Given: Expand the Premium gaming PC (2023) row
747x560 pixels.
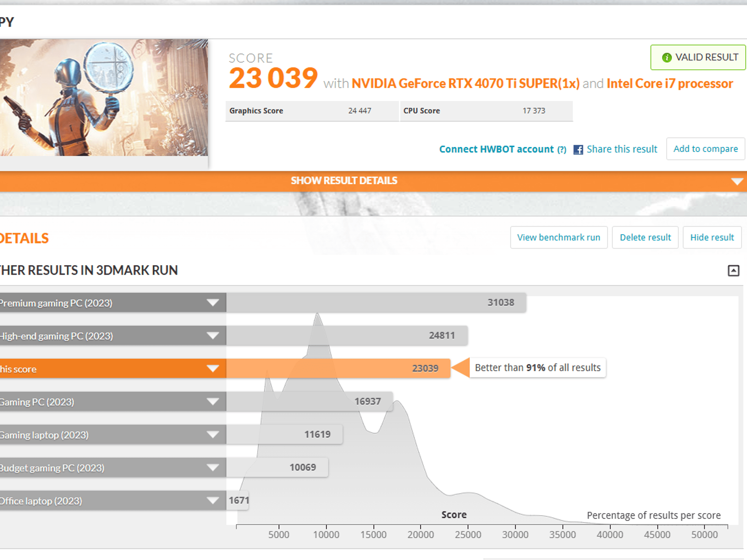Looking at the screenshot, I should (x=213, y=303).
